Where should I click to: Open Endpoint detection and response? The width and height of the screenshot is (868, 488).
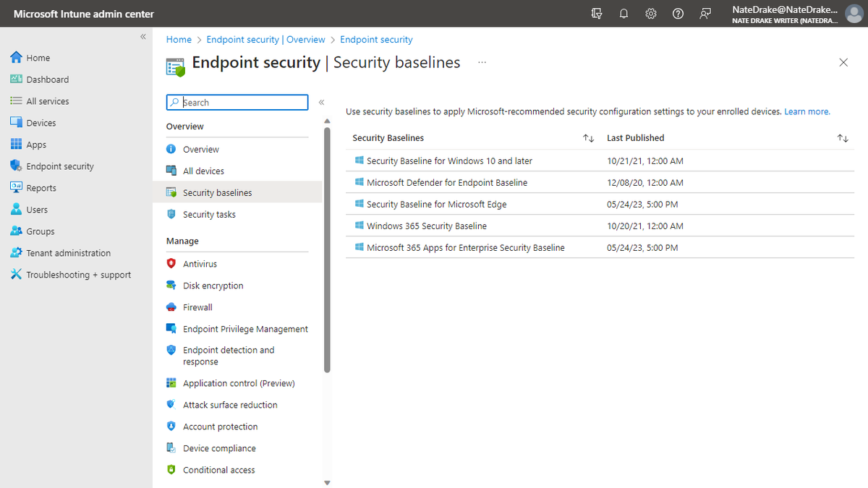[x=229, y=355]
